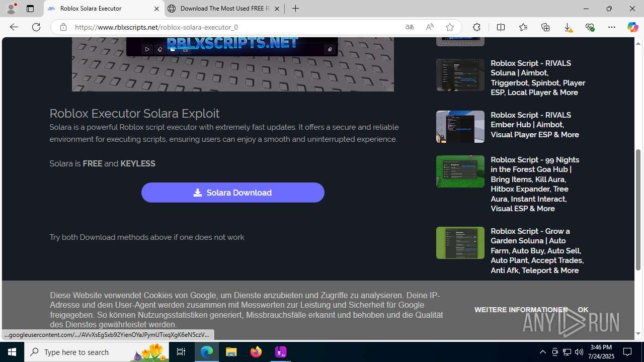Open a new tab with plus button

pos(295,9)
